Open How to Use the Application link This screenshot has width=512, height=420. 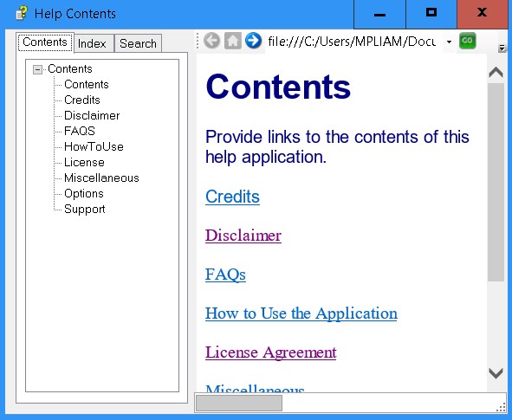pos(301,313)
